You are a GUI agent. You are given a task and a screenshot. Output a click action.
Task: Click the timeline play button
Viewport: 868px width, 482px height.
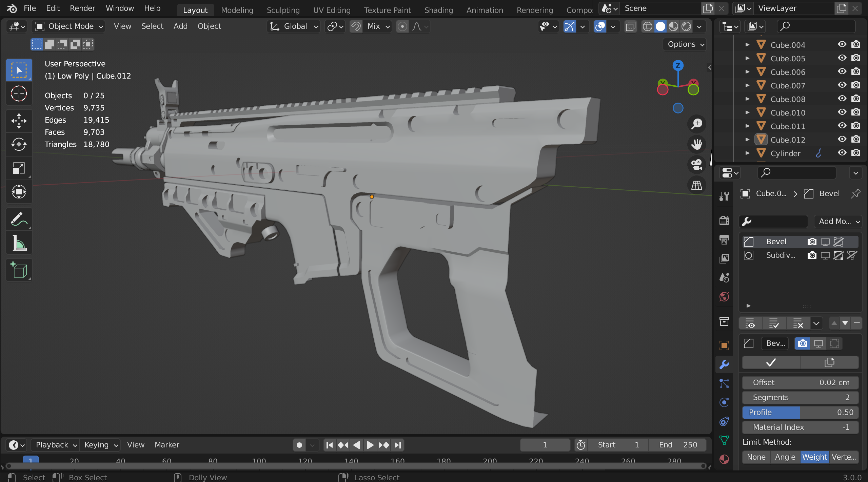point(370,445)
